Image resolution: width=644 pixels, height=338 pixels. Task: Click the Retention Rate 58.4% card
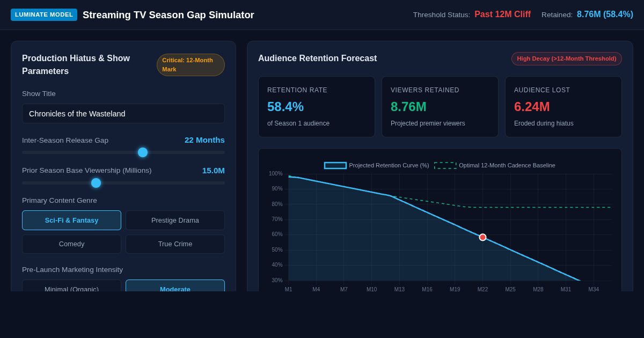317,107
